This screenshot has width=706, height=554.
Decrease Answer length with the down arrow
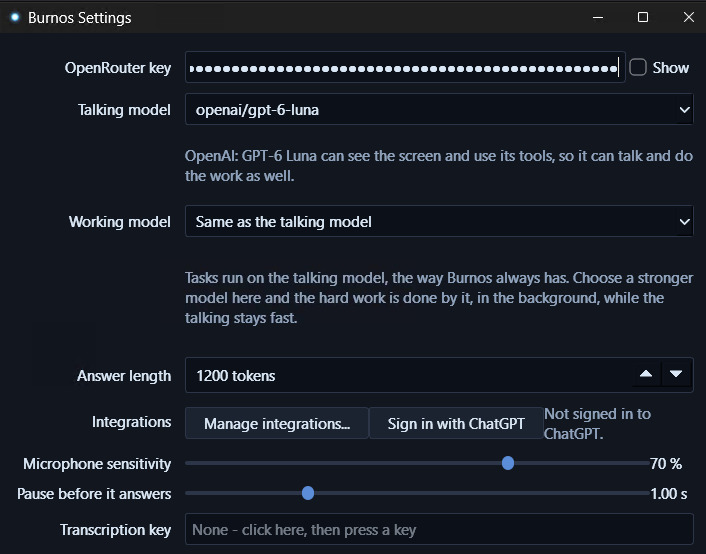pos(676,373)
